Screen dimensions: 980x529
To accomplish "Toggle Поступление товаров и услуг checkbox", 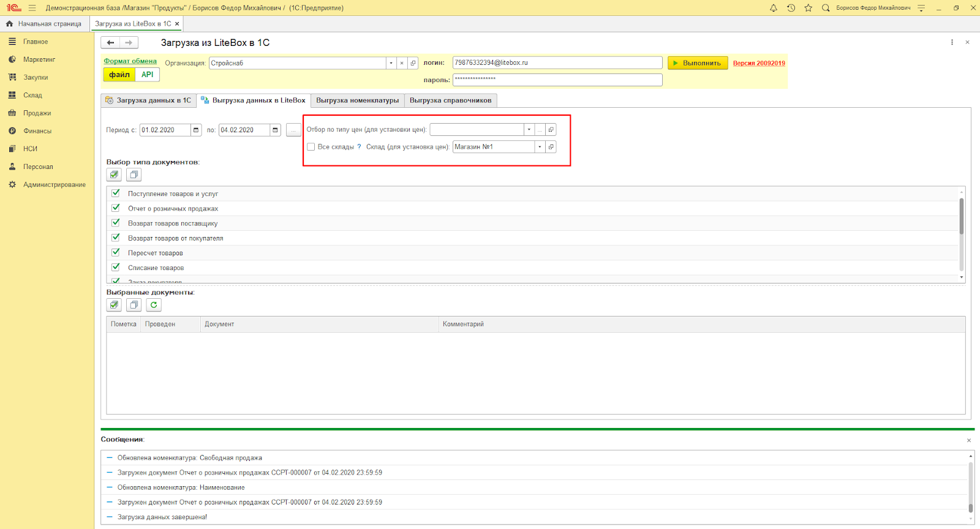I will [x=116, y=193].
